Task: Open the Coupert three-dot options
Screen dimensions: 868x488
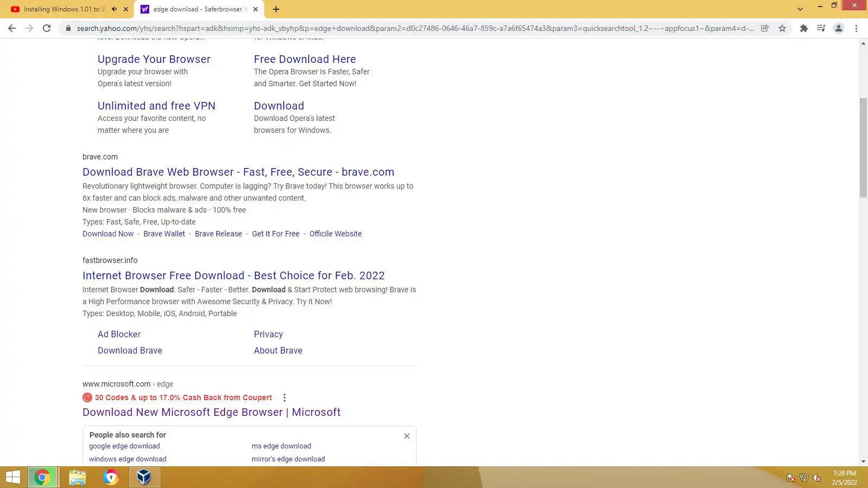Action: click(284, 397)
